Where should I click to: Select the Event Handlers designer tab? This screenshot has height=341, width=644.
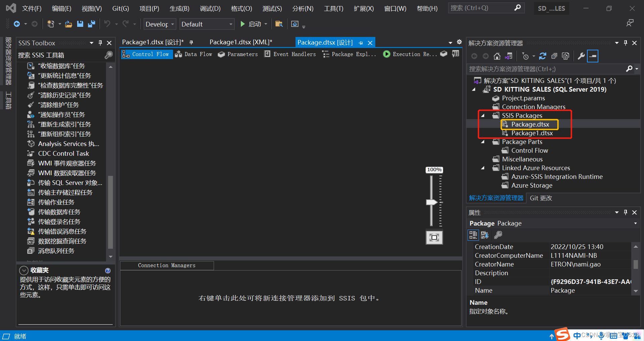[290, 54]
